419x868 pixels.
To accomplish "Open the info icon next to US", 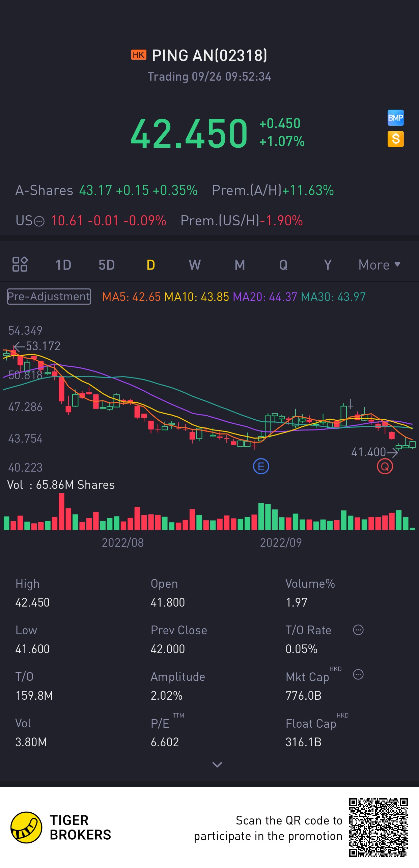I will point(39,221).
